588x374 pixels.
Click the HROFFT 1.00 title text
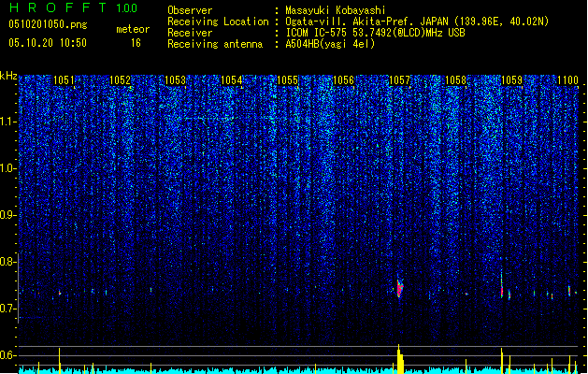coord(73,7)
